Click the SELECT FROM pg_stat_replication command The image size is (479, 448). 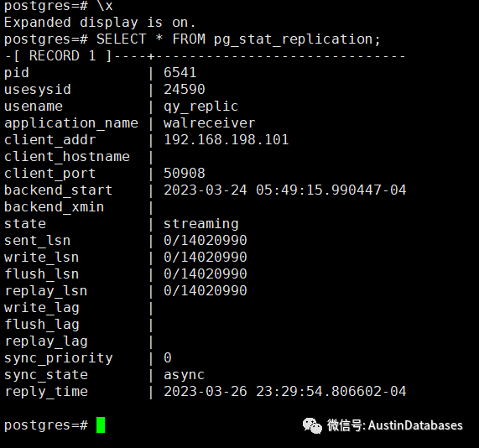pos(238,39)
